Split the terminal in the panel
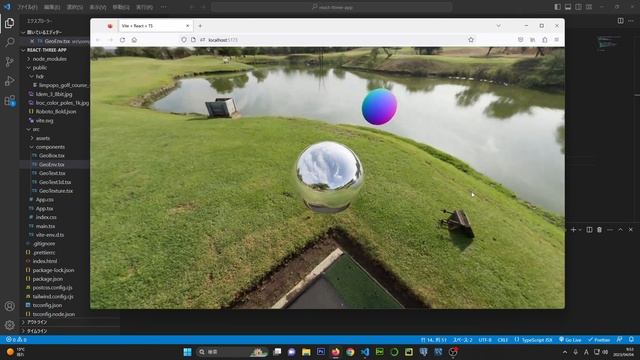The height and width of the screenshot is (360, 640). point(589,230)
